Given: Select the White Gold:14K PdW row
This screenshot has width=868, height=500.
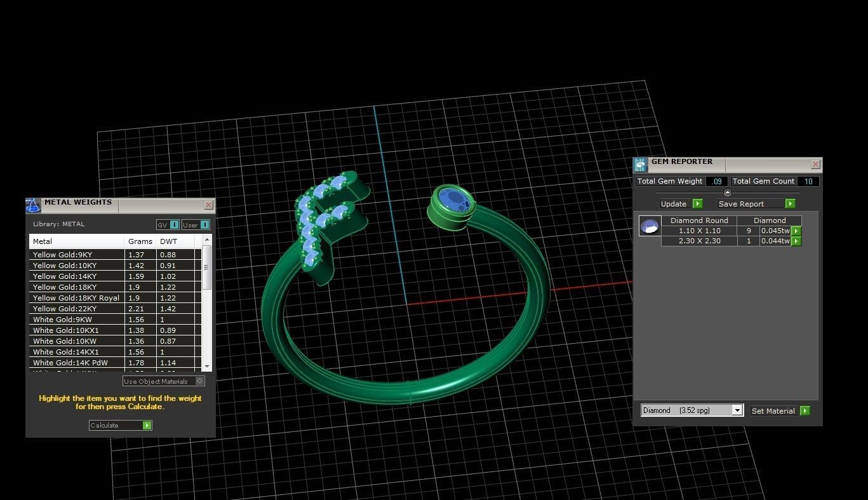Looking at the screenshot, I should click(76, 363).
